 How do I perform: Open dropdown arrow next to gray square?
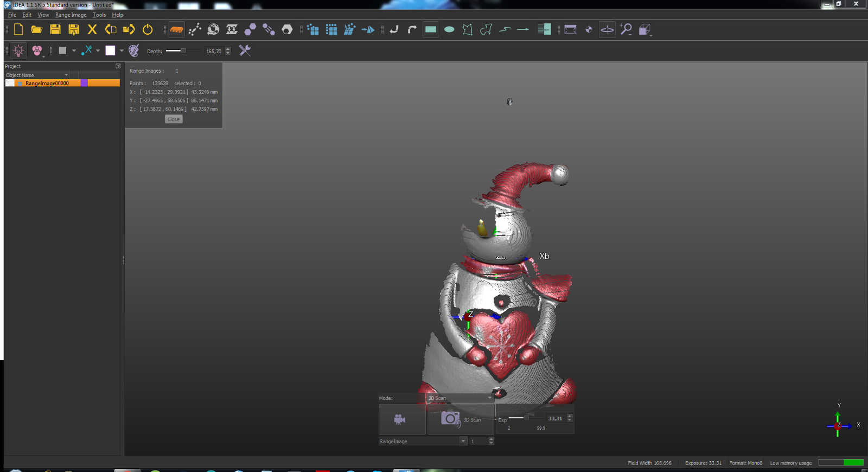click(x=74, y=50)
